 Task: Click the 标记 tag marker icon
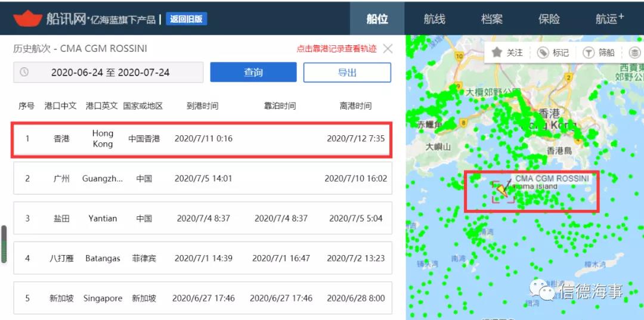click(x=543, y=52)
